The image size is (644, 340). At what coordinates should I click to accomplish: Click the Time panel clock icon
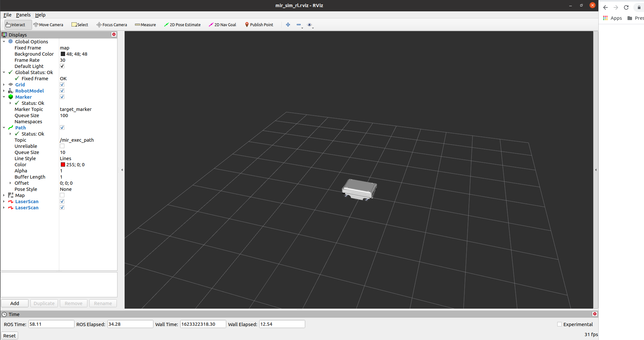tap(4, 314)
